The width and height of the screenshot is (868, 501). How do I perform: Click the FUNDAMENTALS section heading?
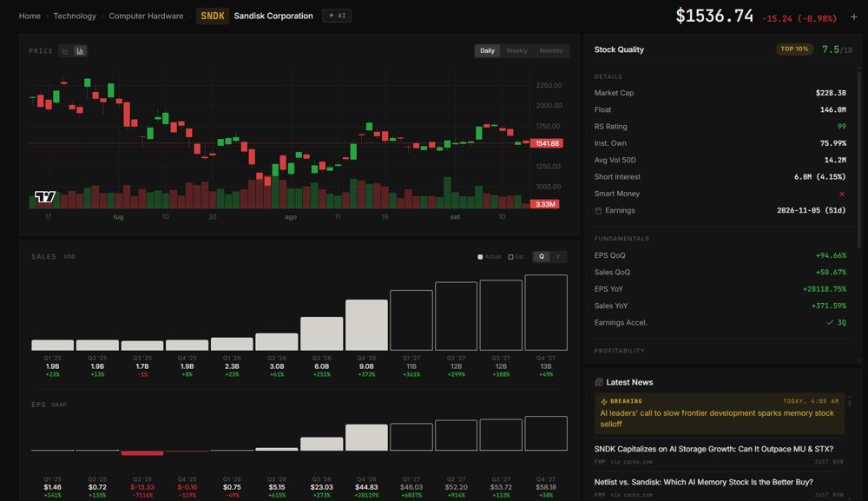621,239
